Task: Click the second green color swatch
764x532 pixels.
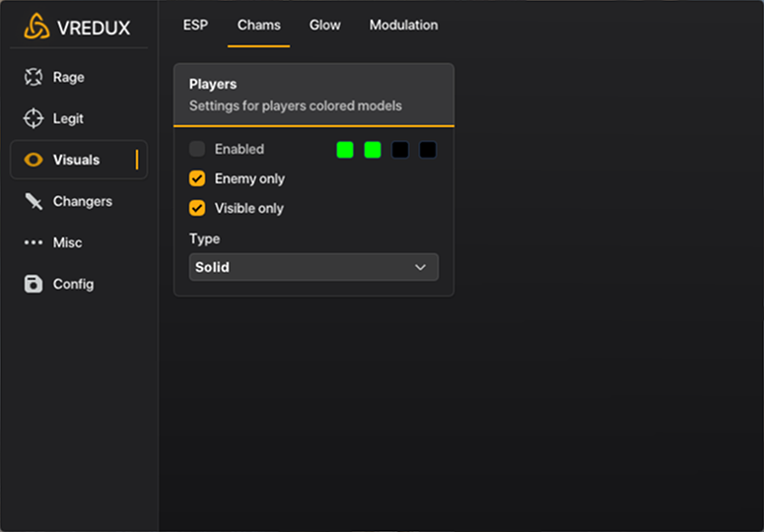Action: (373, 150)
